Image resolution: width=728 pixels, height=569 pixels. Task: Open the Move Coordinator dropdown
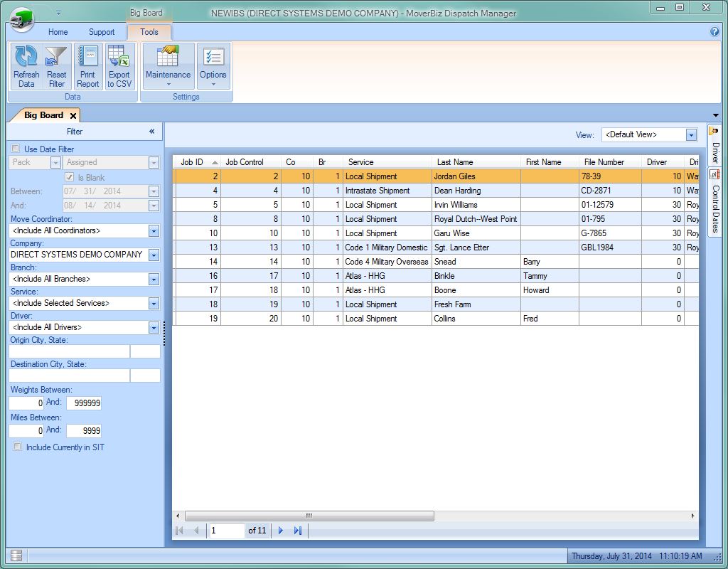[154, 231]
